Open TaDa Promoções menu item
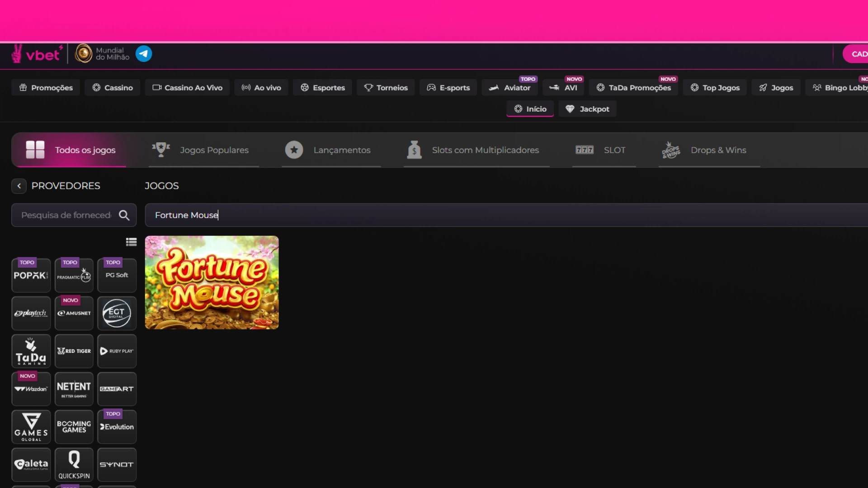 point(633,88)
